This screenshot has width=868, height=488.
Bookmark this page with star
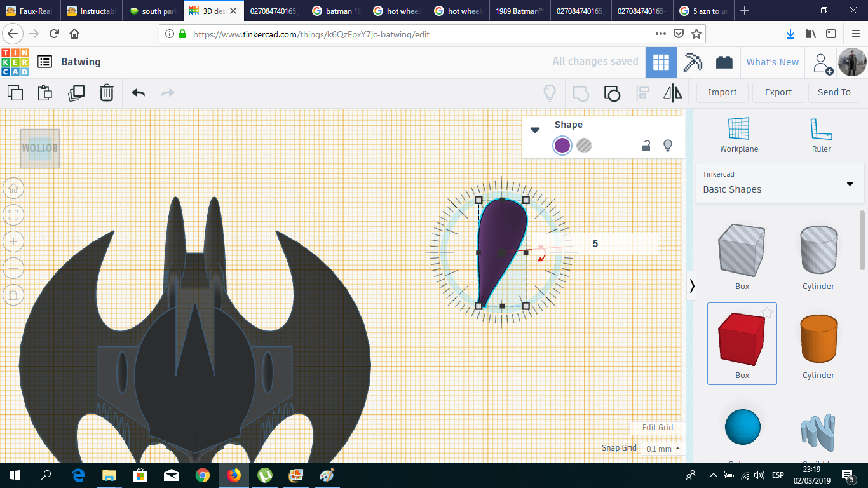click(x=696, y=34)
